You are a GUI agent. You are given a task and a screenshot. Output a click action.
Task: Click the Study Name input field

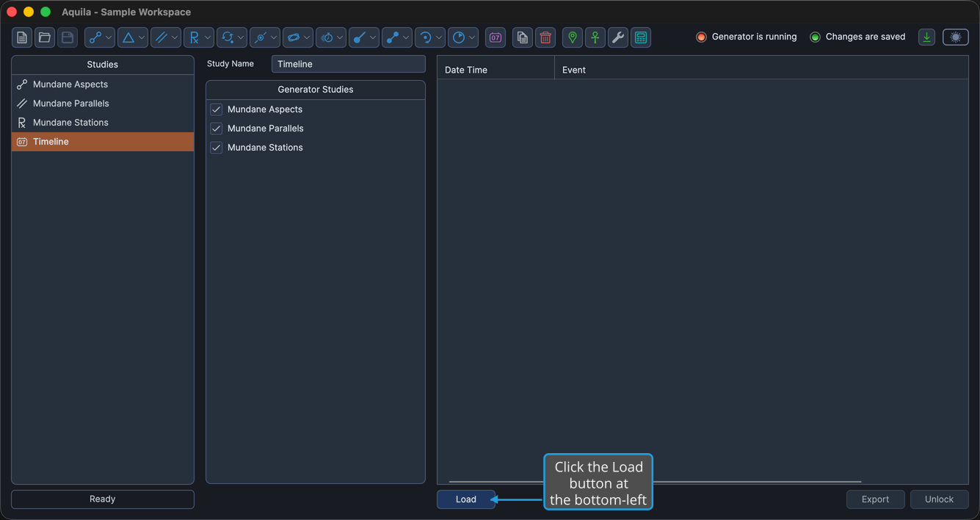tap(349, 64)
